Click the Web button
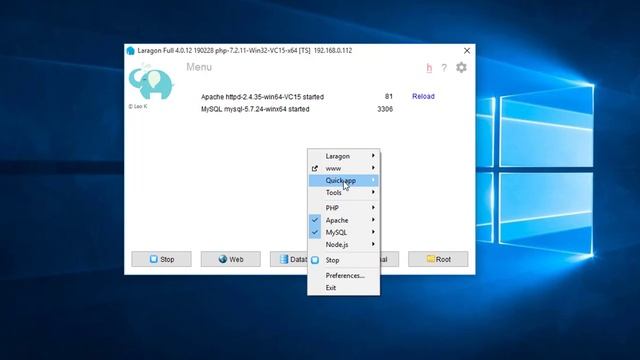 231,259
